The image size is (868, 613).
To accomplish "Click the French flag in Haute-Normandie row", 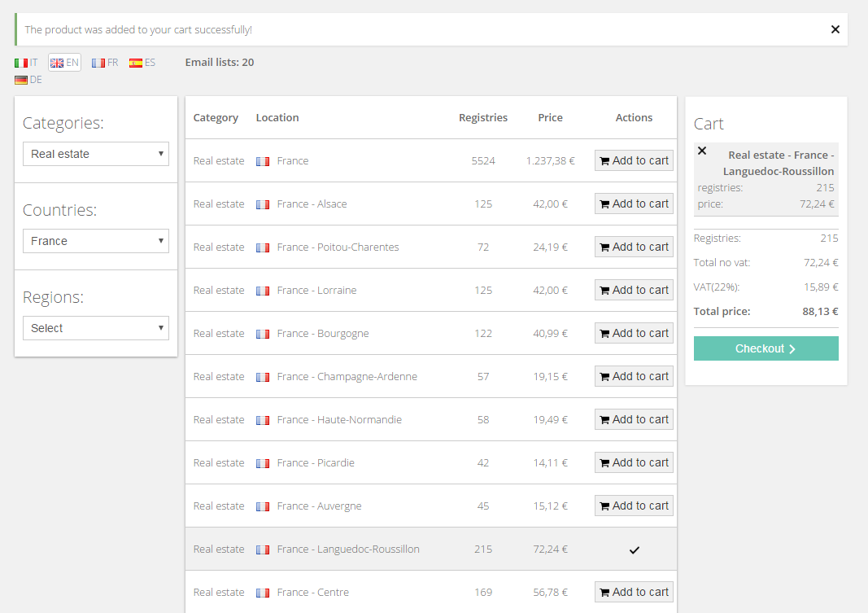I will click(263, 420).
